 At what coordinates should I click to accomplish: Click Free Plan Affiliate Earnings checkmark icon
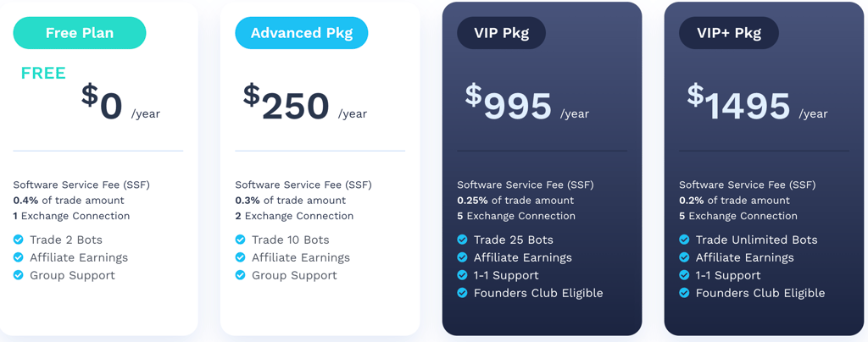tap(19, 257)
